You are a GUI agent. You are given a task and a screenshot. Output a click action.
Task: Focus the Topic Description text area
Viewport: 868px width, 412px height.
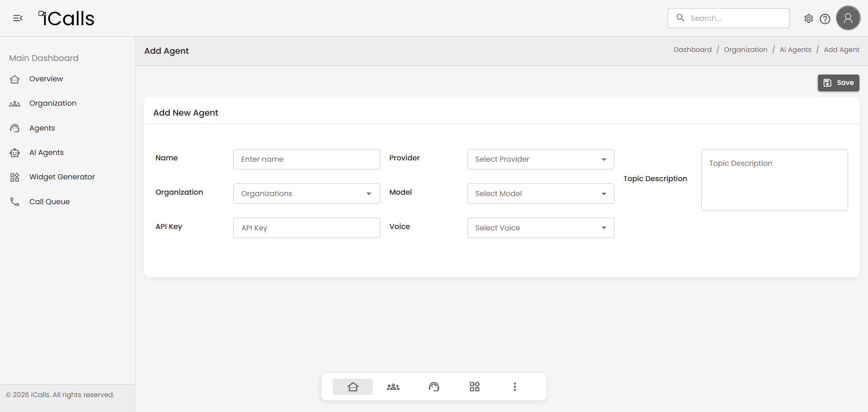coord(774,180)
